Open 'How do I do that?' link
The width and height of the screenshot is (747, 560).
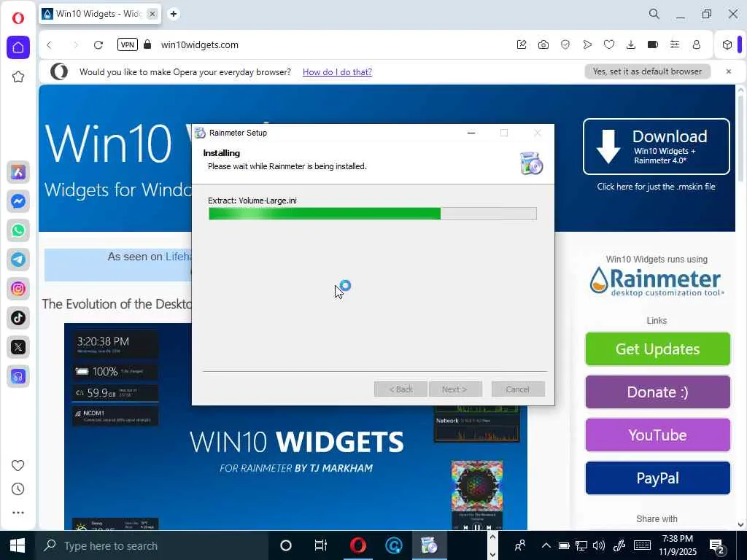(x=337, y=72)
